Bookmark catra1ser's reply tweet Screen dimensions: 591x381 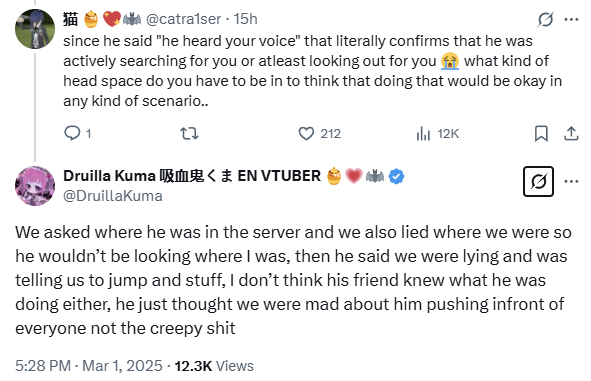(x=541, y=133)
